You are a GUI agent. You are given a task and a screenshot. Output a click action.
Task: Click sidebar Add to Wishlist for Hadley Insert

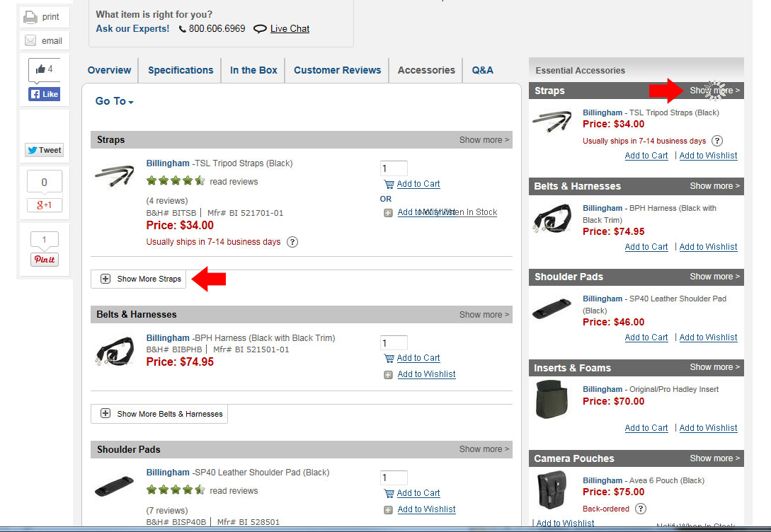708,428
